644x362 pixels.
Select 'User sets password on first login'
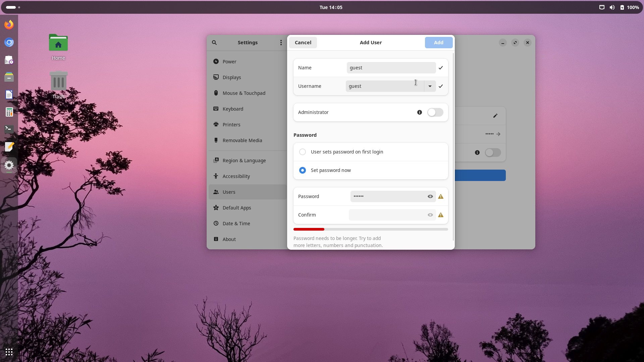click(371, 152)
